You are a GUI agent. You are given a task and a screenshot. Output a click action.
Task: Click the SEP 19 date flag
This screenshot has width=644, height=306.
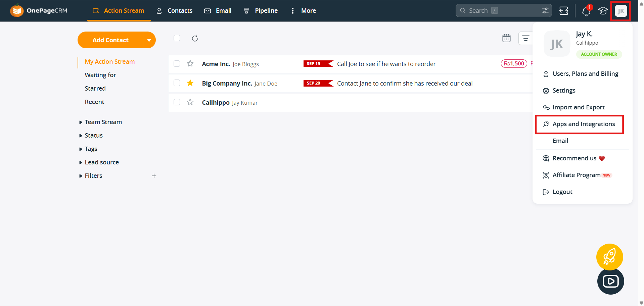(318, 64)
